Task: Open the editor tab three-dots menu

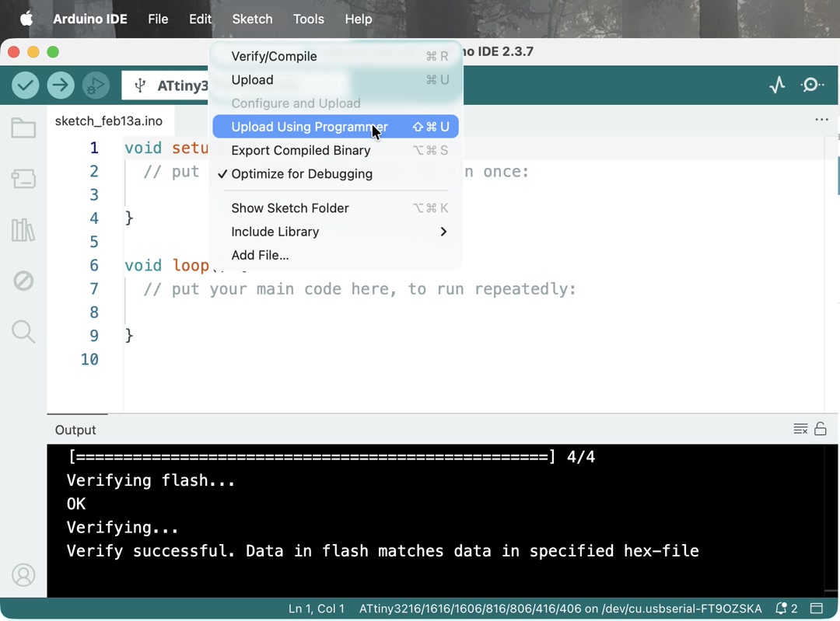Action: (x=821, y=120)
